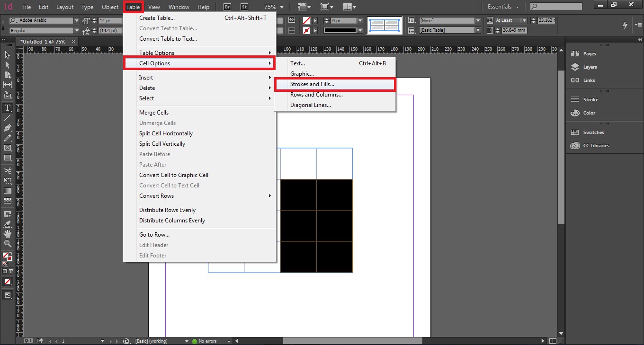Click the Quick Apply lightning icon

(625, 25)
